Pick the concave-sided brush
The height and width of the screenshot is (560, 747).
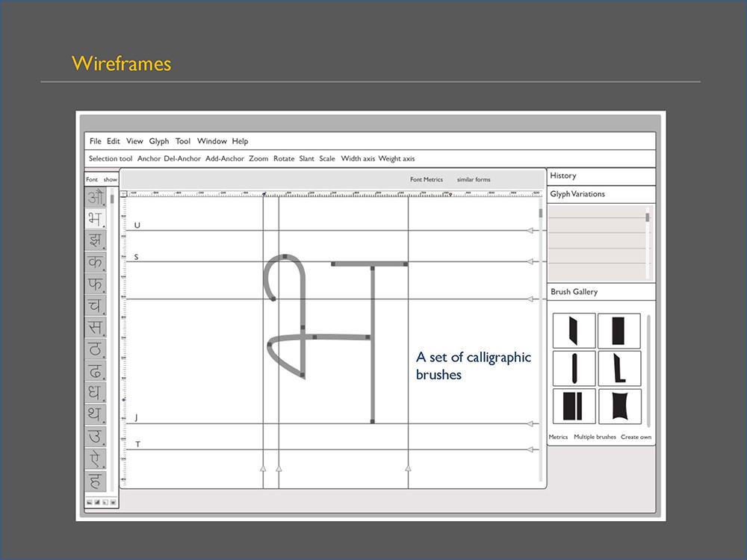619,406
